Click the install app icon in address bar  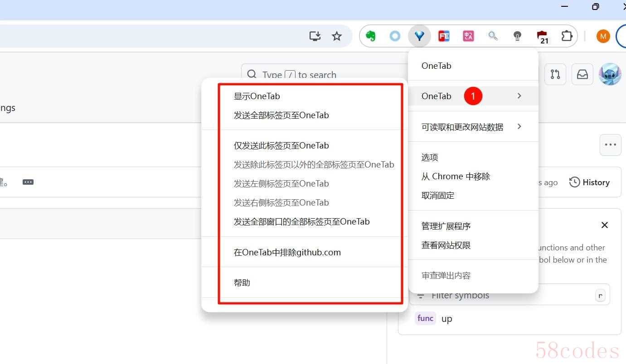click(x=315, y=36)
